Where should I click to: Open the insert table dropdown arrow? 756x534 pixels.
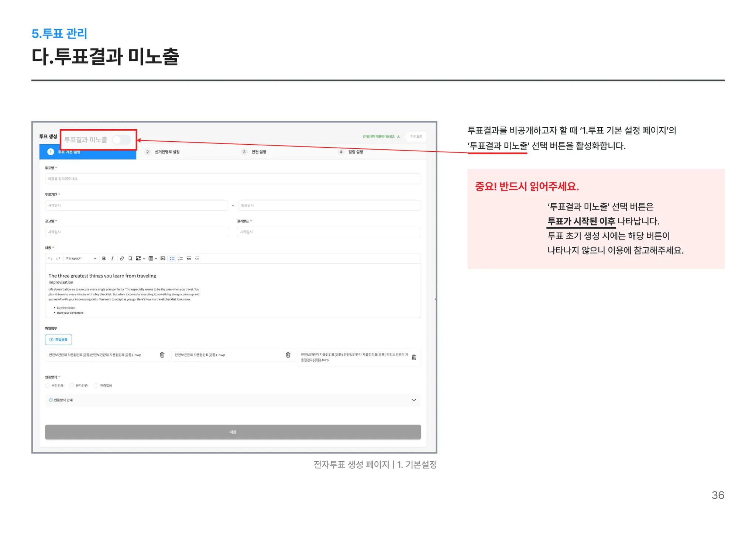[156, 259]
